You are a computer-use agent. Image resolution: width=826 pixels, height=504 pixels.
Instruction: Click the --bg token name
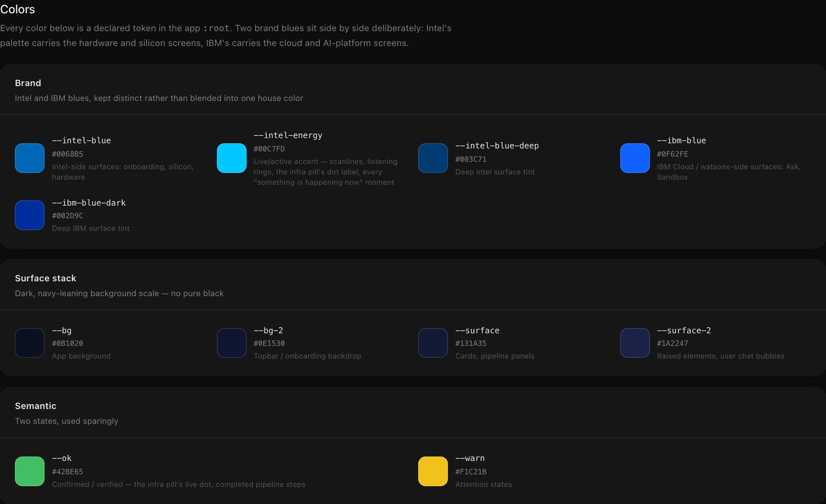(x=62, y=330)
